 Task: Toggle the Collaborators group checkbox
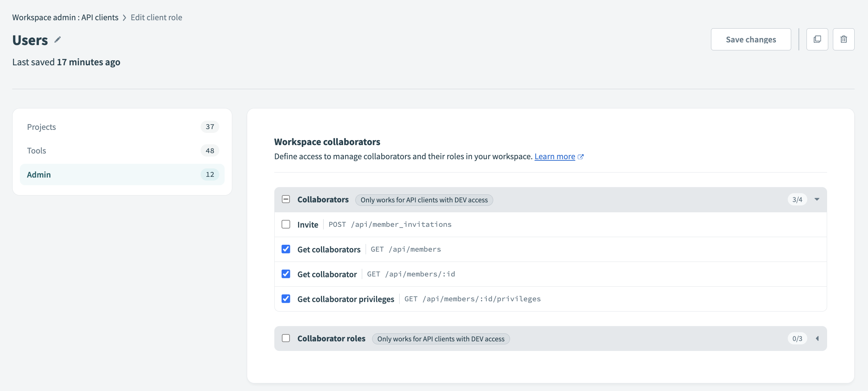(x=286, y=199)
